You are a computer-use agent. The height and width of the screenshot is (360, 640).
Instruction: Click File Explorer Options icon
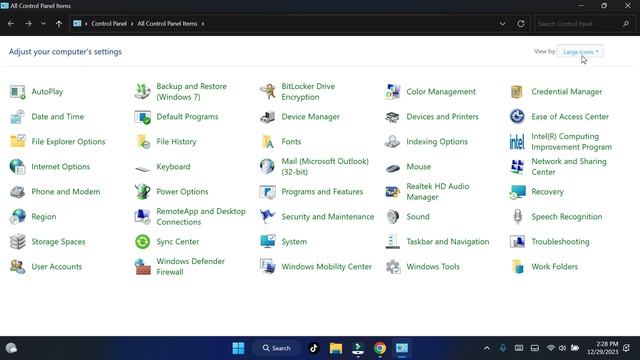[x=18, y=142]
